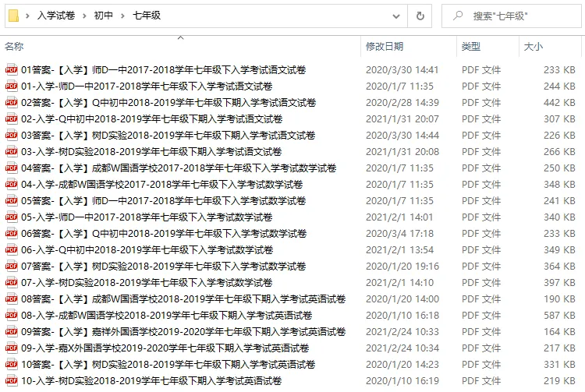Select file name 05-入学-师D一中2017-2018学年七年级下入学考试数学试卷
Image resolution: width=585 pixels, height=392 pixels.
point(147,217)
